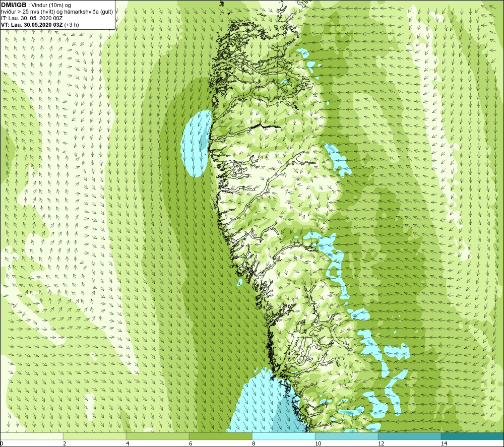Click the "14" scale label
Viewport: 504px width, 447px height.
[x=444, y=443]
